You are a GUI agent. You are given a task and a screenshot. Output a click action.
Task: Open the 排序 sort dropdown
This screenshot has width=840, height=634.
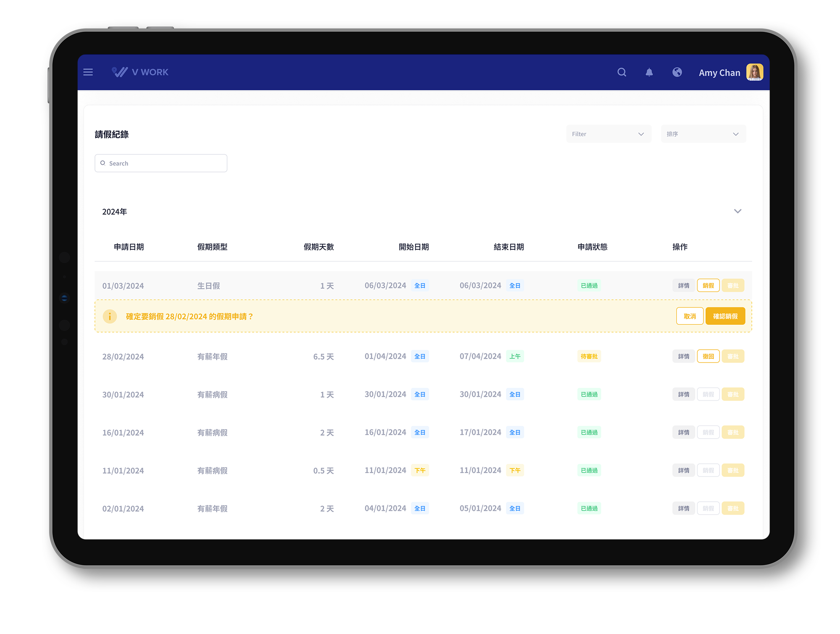[703, 134]
